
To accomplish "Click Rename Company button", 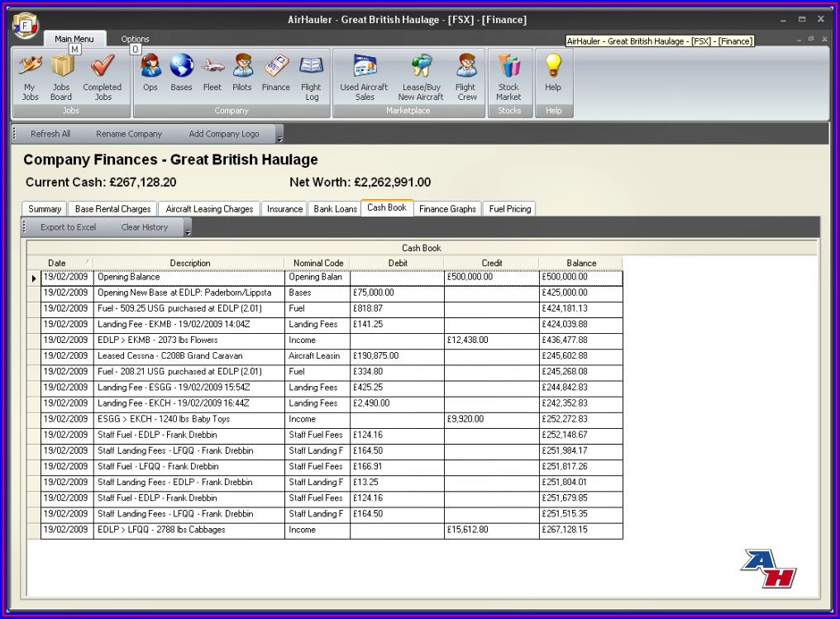I will (x=129, y=134).
